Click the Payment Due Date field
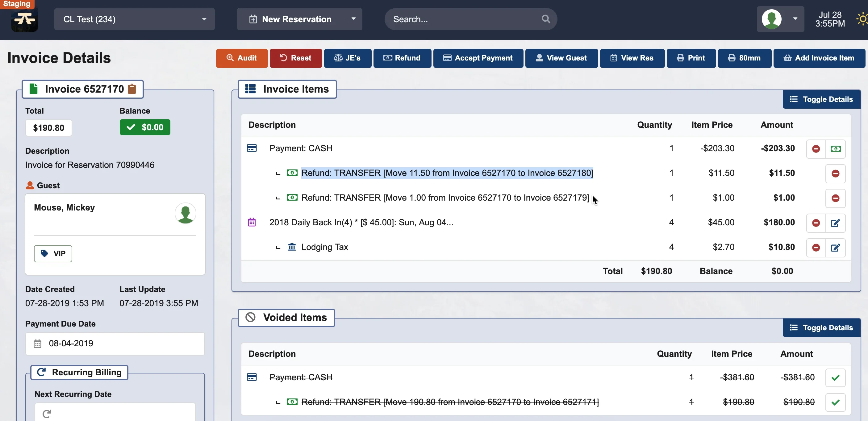The height and width of the screenshot is (421, 868). (x=115, y=344)
